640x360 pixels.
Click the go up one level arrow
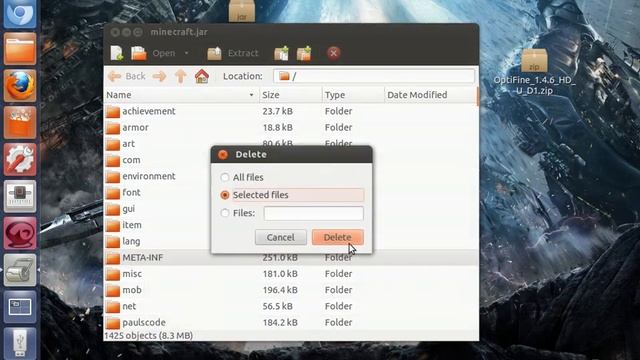(180, 76)
